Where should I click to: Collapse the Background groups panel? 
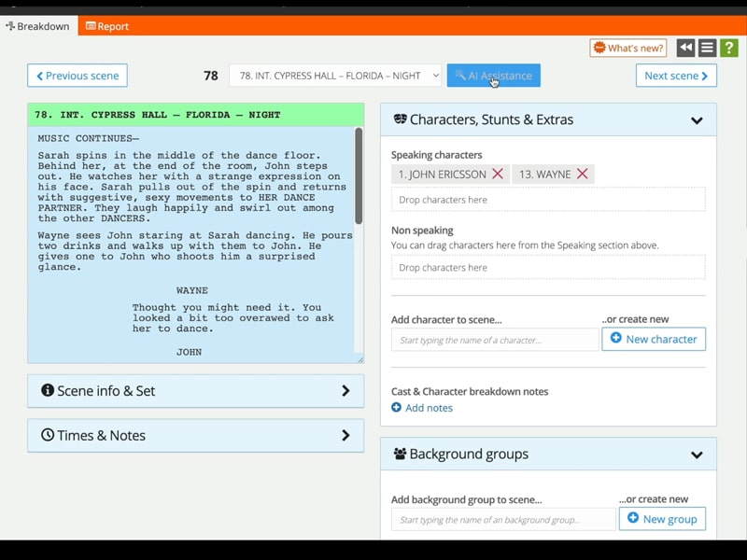697,455
